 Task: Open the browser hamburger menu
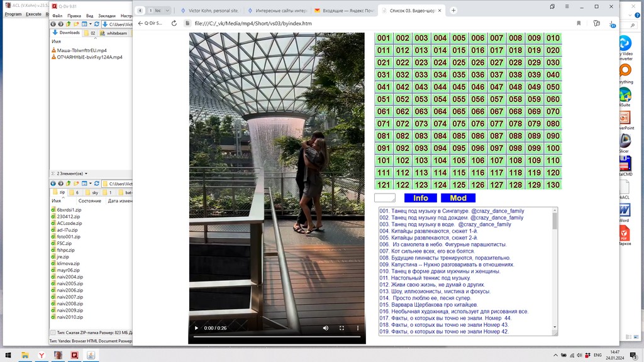(x=567, y=6)
